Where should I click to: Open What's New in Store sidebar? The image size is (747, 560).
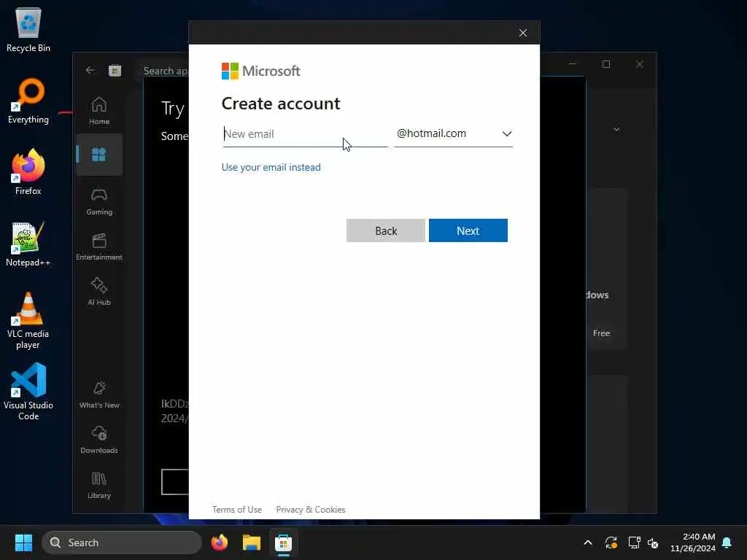click(x=99, y=394)
